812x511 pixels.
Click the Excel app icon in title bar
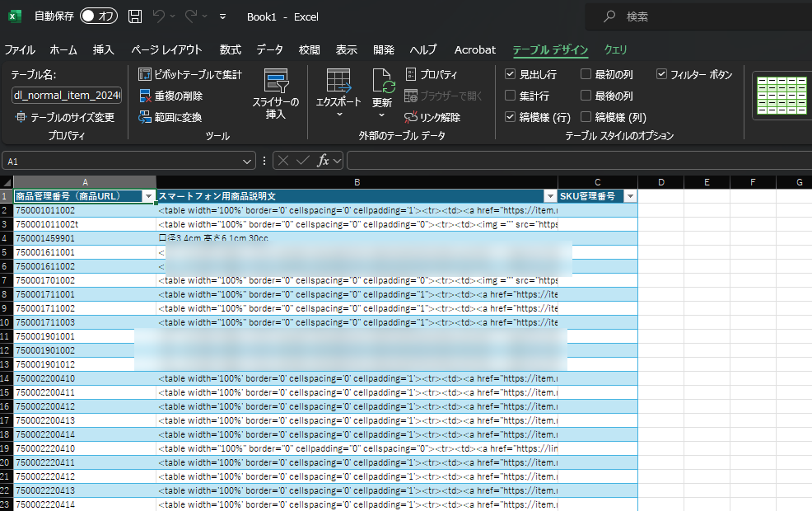[x=15, y=16]
